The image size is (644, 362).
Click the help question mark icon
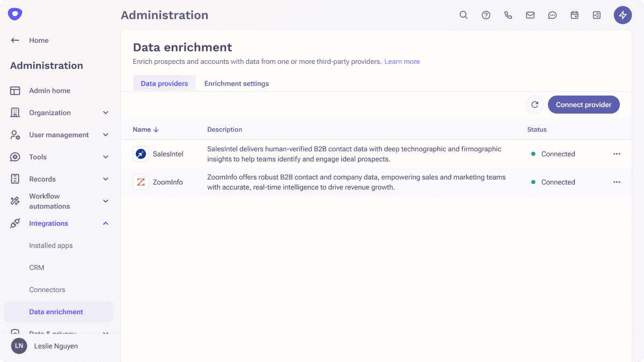[x=486, y=15]
